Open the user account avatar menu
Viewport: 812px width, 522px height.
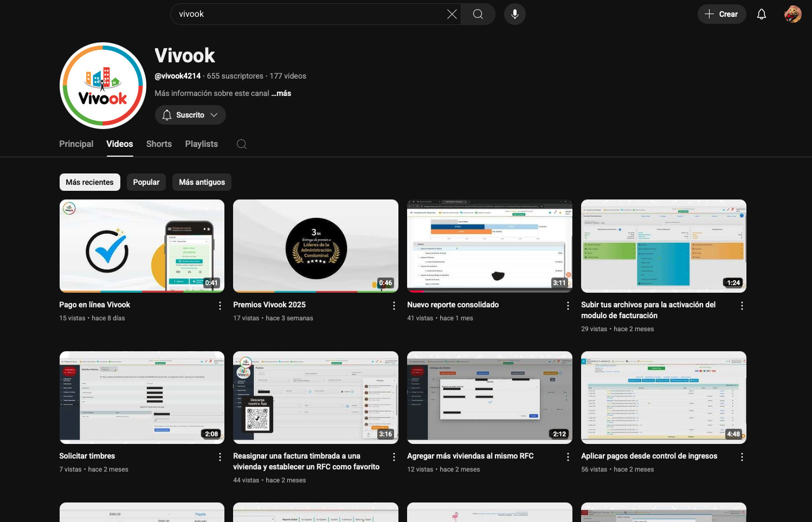792,14
